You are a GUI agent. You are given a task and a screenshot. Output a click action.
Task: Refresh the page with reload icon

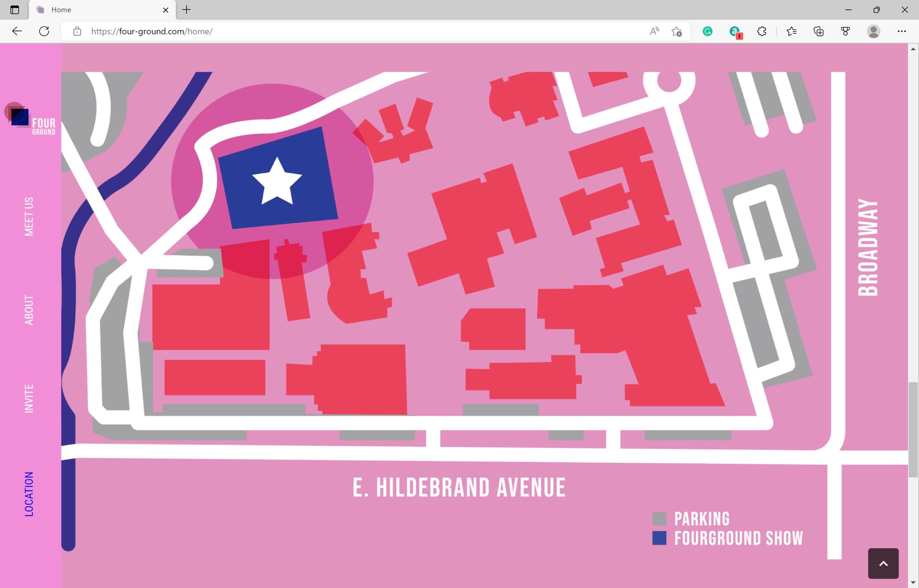(44, 31)
